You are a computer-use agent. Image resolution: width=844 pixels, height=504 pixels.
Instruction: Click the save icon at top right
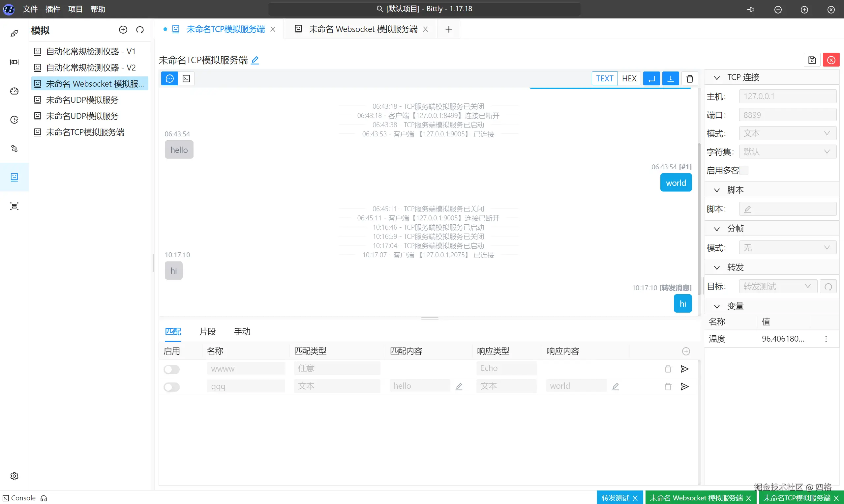pyautogui.click(x=812, y=60)
